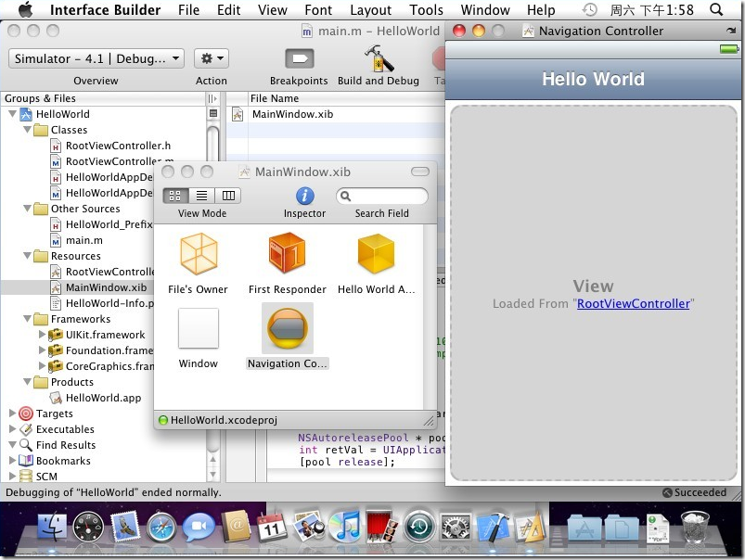This screenshot has height=560, width=745.
Task: Open System Preferences from the Dock
Action: (x=456, y=527)
